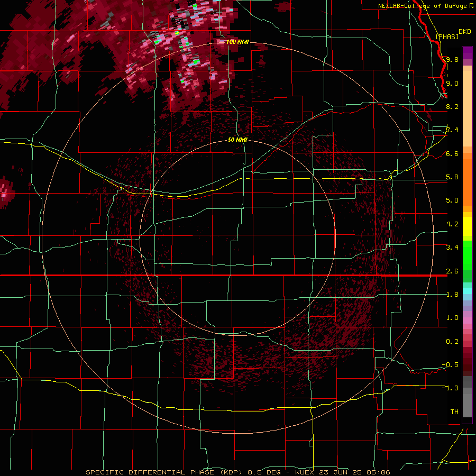Click the 4.2 value on color scale
Screen dimensions: 476x476
coord(452,224)
